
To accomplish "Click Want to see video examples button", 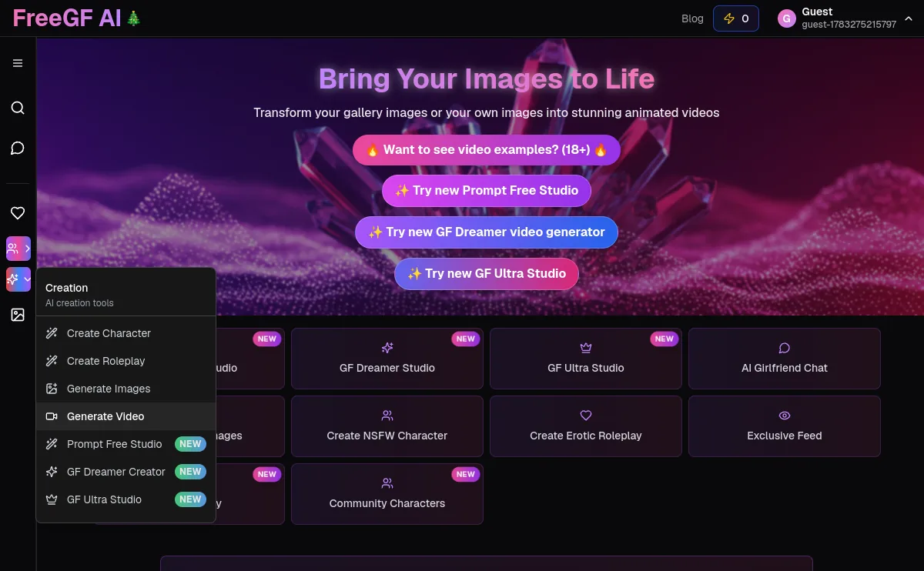I will click(x=487, y=149).
